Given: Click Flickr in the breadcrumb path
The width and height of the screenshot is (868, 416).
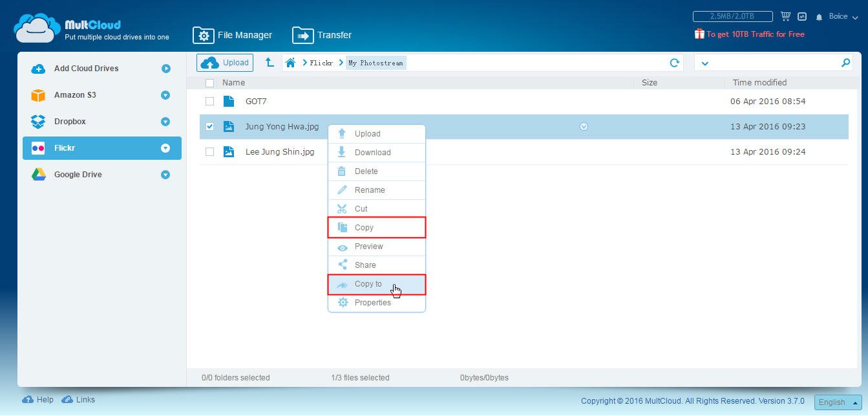Looking at the screenshot, I should pos(321,63).
